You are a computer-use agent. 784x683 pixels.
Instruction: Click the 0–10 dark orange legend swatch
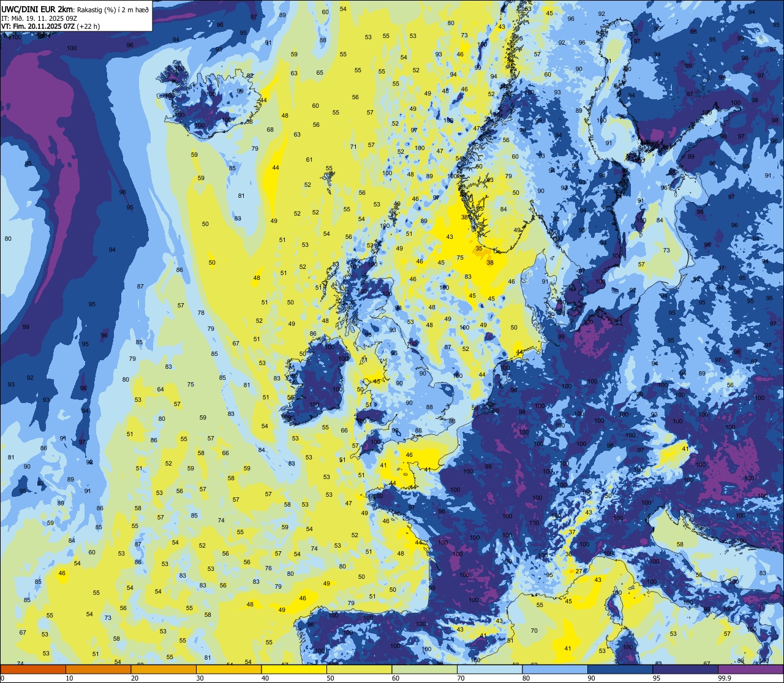point(33,669)
